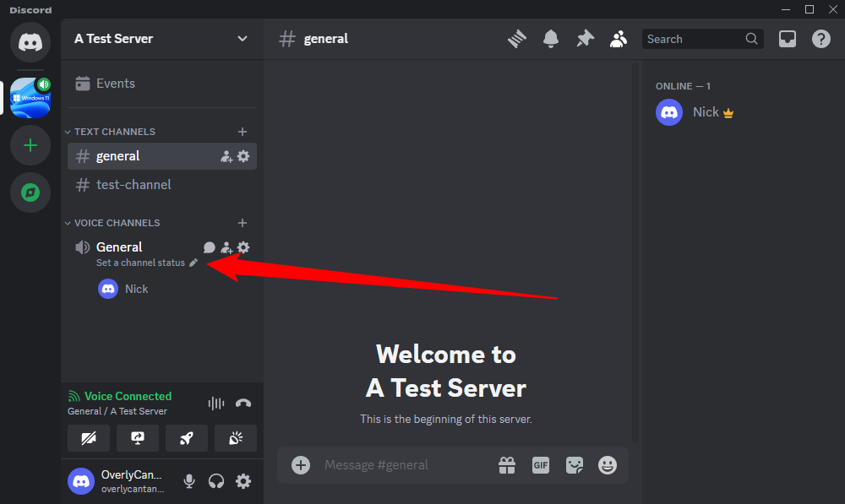Screen dimensions: 845x504
Task: Share your screen
Action: (138, 438)
